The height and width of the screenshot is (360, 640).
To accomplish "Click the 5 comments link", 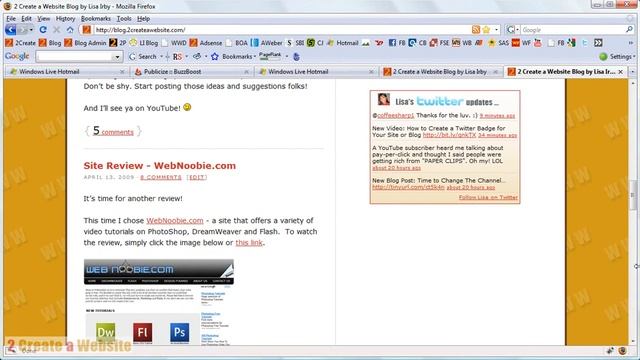I will coord(113,131).
